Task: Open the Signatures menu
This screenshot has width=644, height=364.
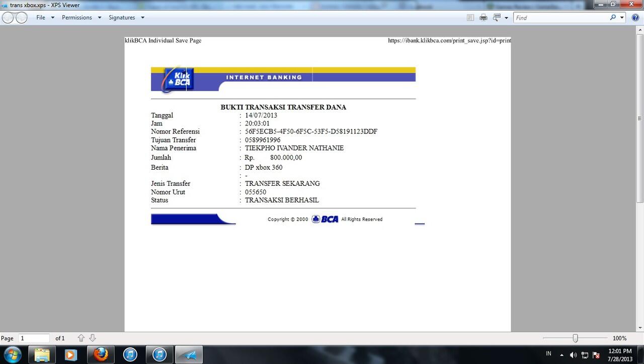Action: pyautogui.click(x=122, y=18)
